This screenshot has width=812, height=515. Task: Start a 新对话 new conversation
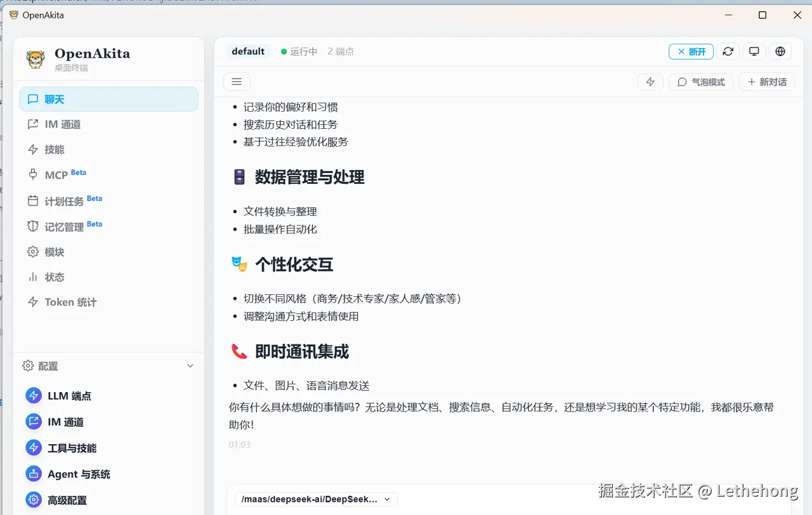click(x=767, y=82)
